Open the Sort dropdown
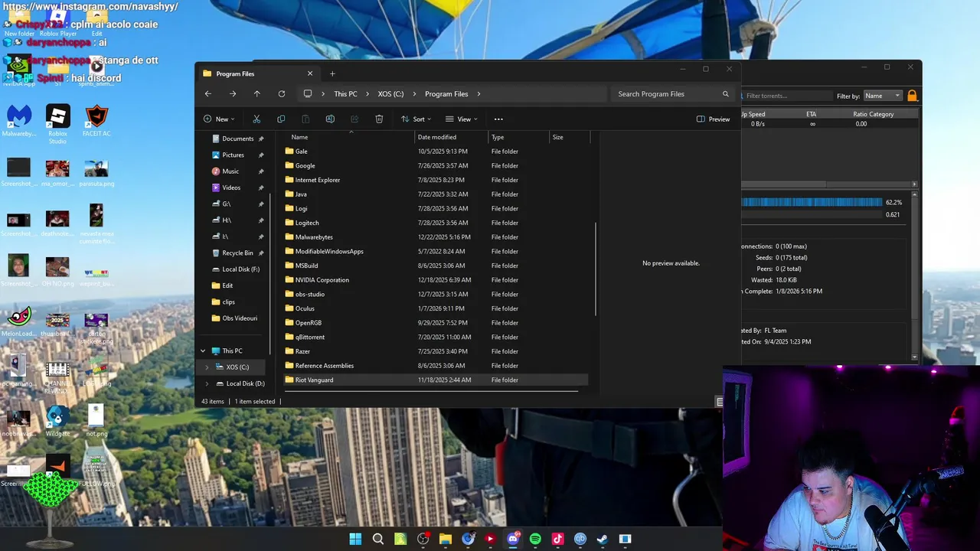 [x=416, y=119]
